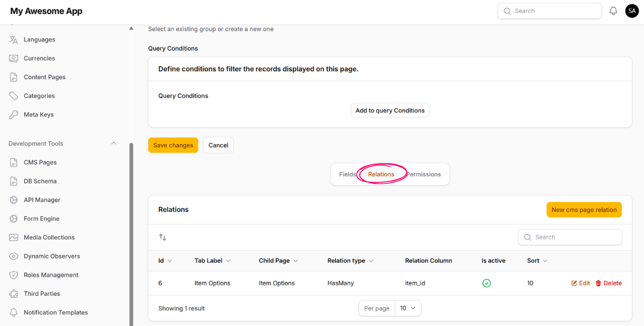Click the New cms page relation button
The height and width of the screenshot is (326, 644).
[584, 210]
